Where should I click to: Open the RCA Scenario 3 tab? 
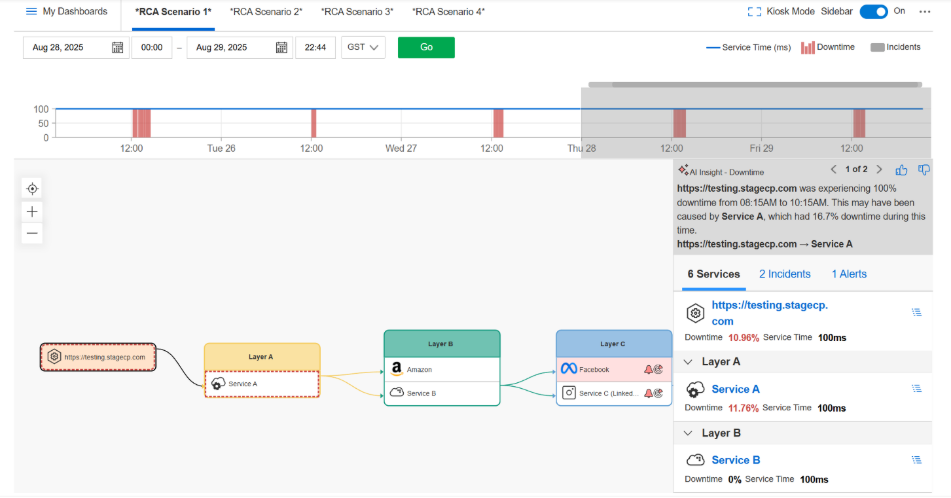coord(357,12)
